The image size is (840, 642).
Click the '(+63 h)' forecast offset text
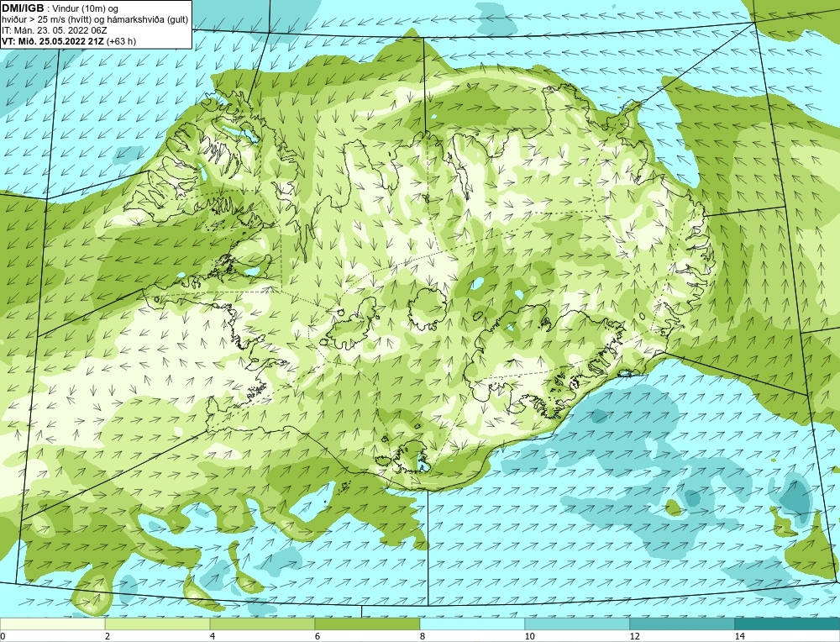(121, 41)
